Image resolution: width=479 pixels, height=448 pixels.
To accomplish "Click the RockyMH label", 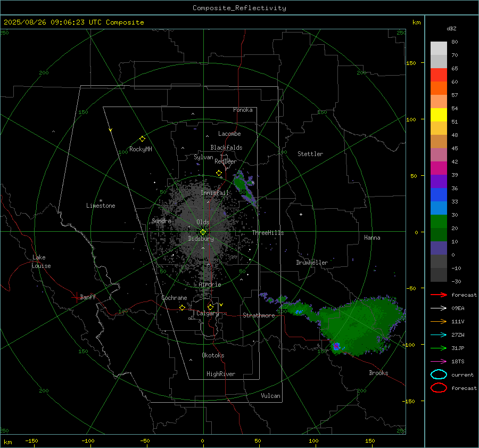I will coord(141,149).
